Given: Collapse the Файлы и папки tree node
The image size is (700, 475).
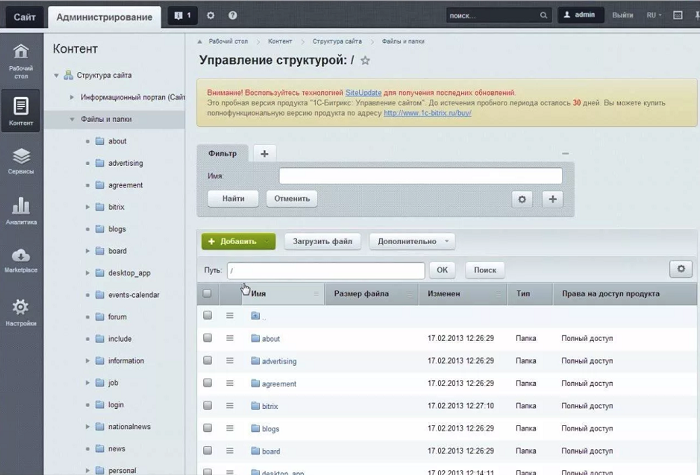Looking at the screenshot, I should point(71,119).
